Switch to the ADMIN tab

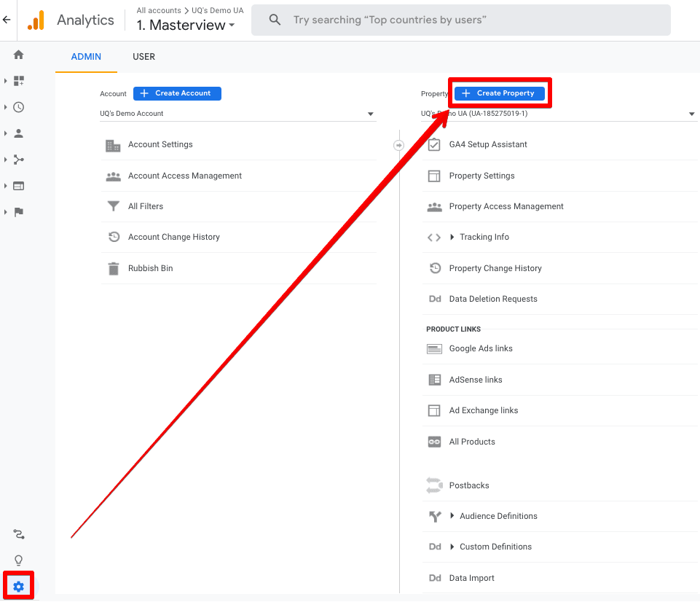click(x=86, y=56)
